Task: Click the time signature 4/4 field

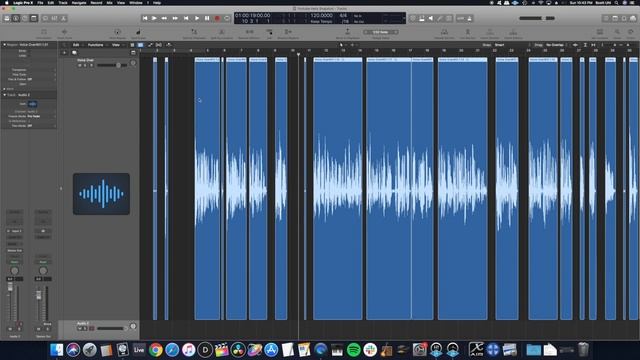Action: 343,16
